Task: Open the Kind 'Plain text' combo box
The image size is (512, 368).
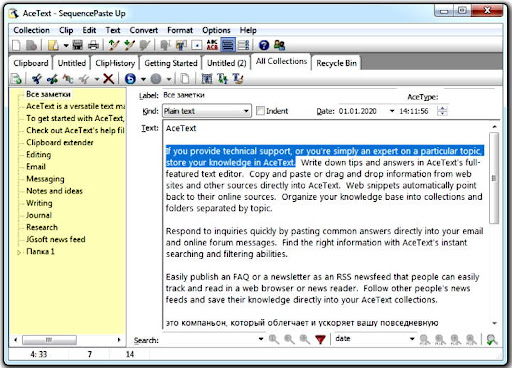Action: (207, 111)
